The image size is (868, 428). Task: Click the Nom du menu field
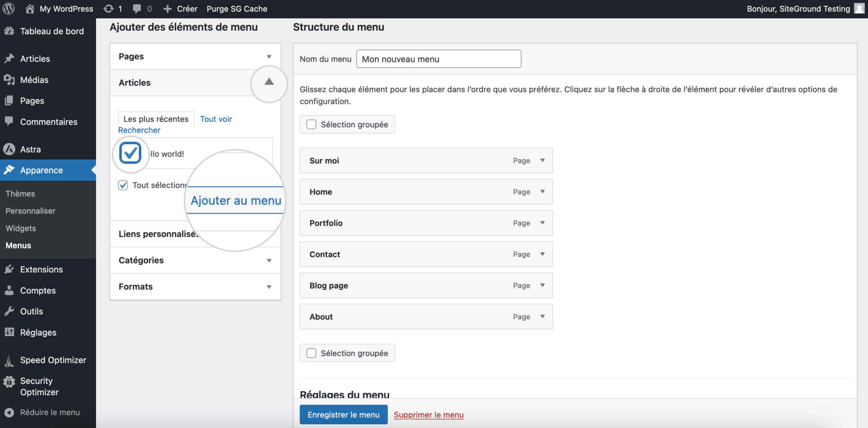pyautogui.click(x=439, y=59)
